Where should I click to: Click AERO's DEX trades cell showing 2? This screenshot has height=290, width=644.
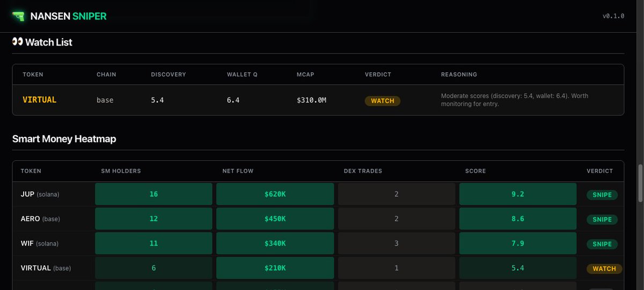[397, 219]
